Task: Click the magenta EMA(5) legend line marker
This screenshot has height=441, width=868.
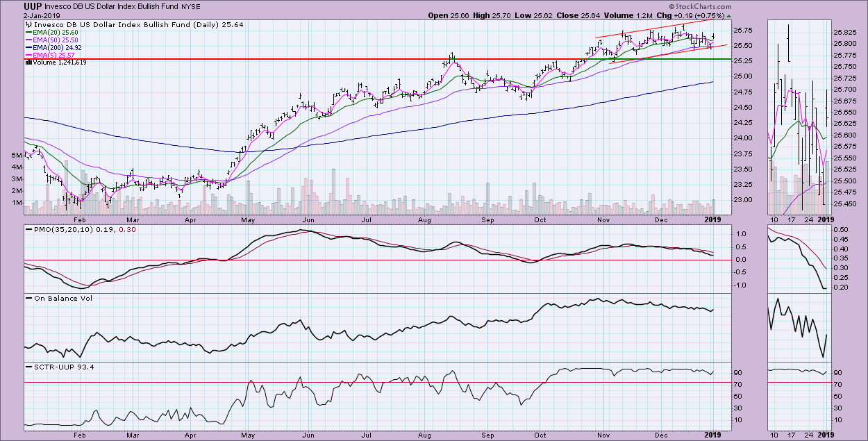Action: [x=30, y=55]
